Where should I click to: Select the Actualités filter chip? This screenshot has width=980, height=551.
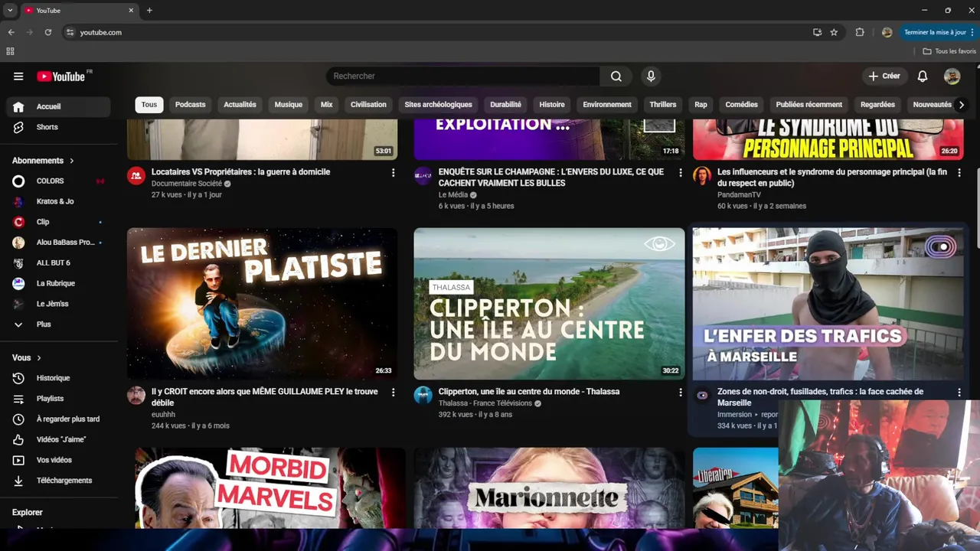tap(240, 105)
